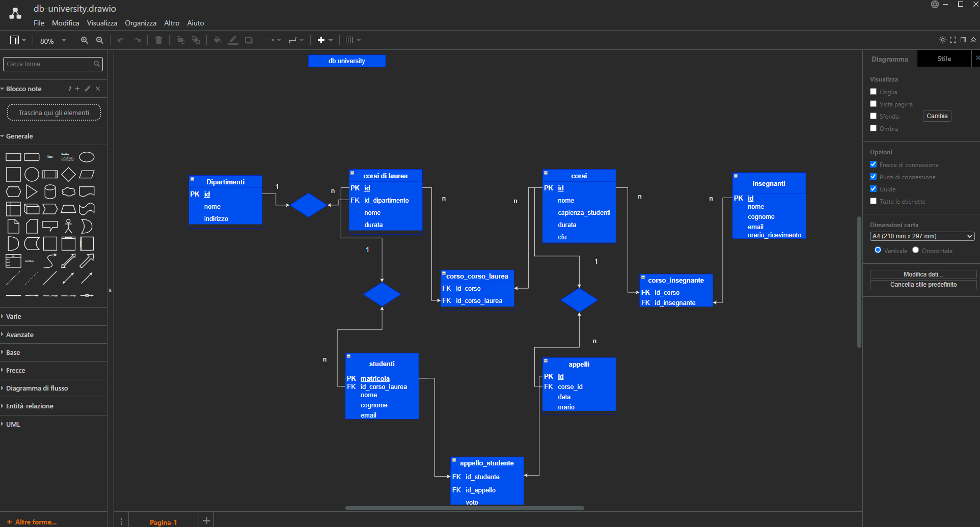Click the fullscreen icon
The width and height of the screenshot is (980, 527).
(x=953, y=40)
